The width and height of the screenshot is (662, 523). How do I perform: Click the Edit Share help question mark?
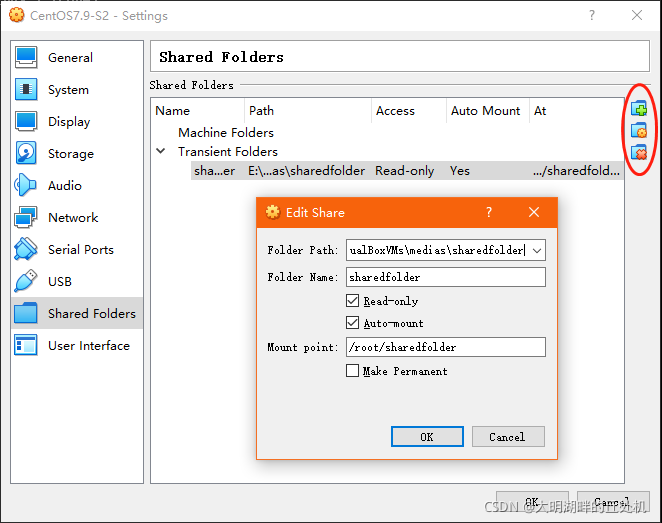coord(489,212)
